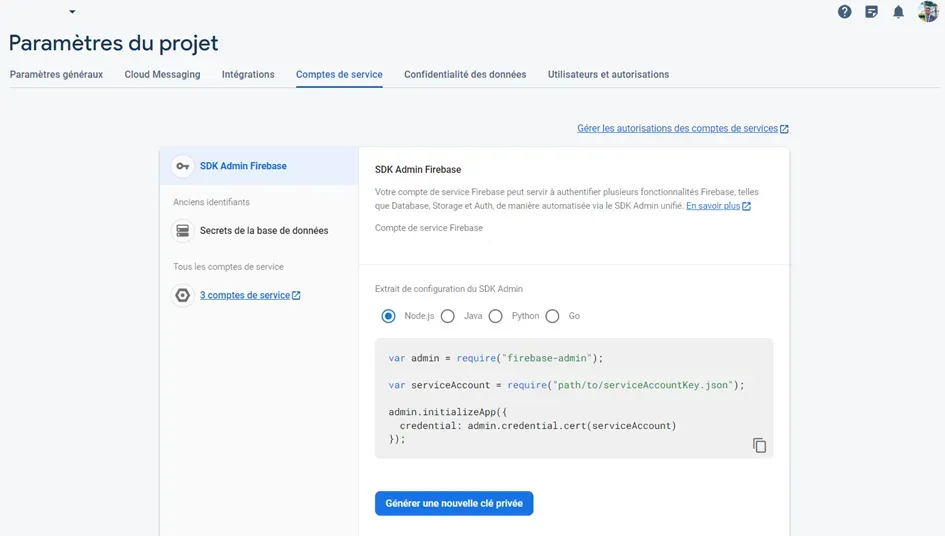This screenshot has width=945, height=536.
Task: Open Confidentialité des données tab
Action: [465, 74]
